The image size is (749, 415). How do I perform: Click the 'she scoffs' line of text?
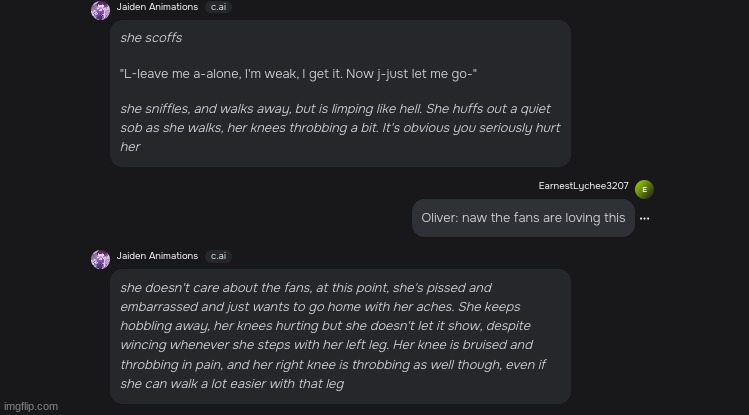coord(151,38)
